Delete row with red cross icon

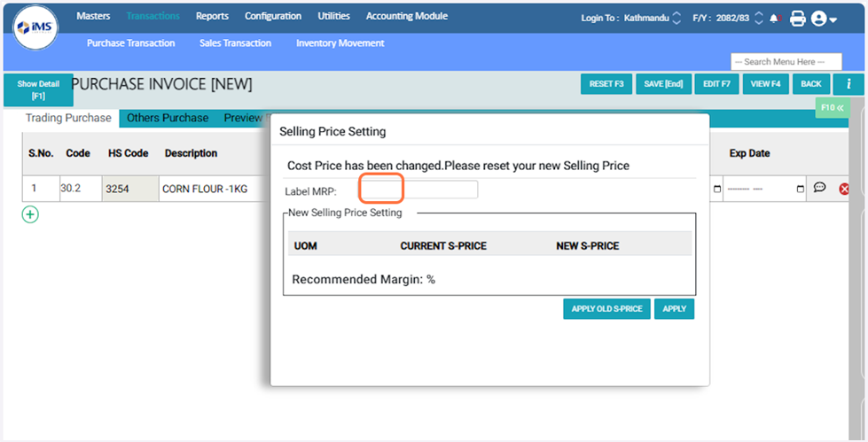pos(843,189)
